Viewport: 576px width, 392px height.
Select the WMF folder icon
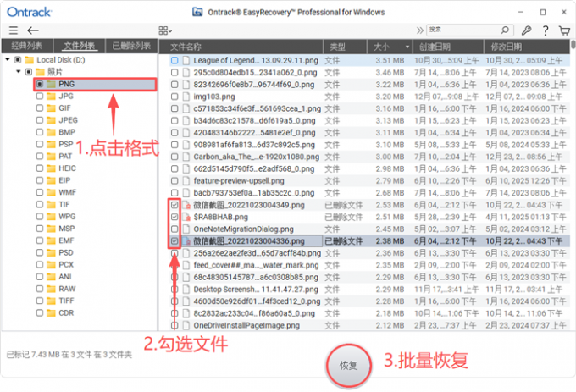click(x=51, y=192)
